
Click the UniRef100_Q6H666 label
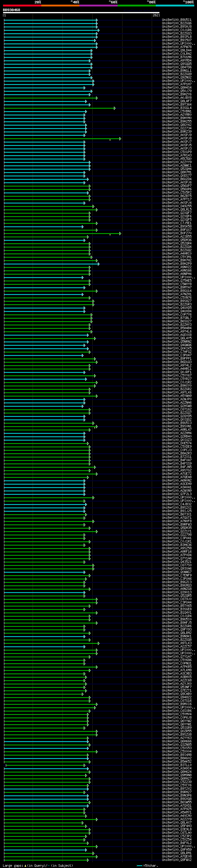pos(176,741)
